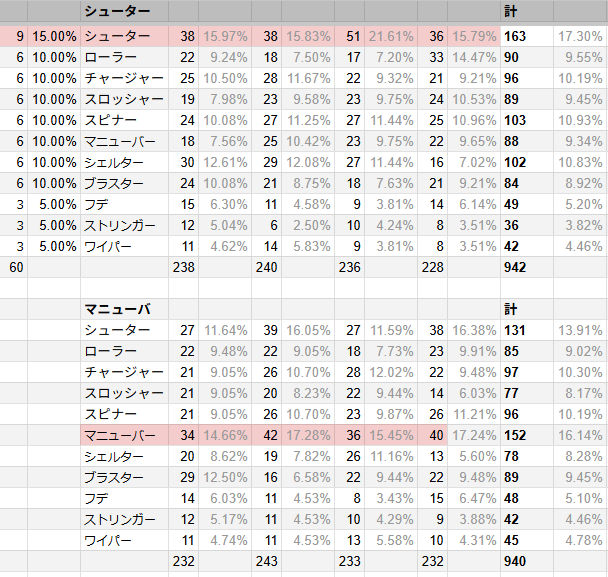Click the 942 grand total cell
Screen dimensions: 608x577
527,267
